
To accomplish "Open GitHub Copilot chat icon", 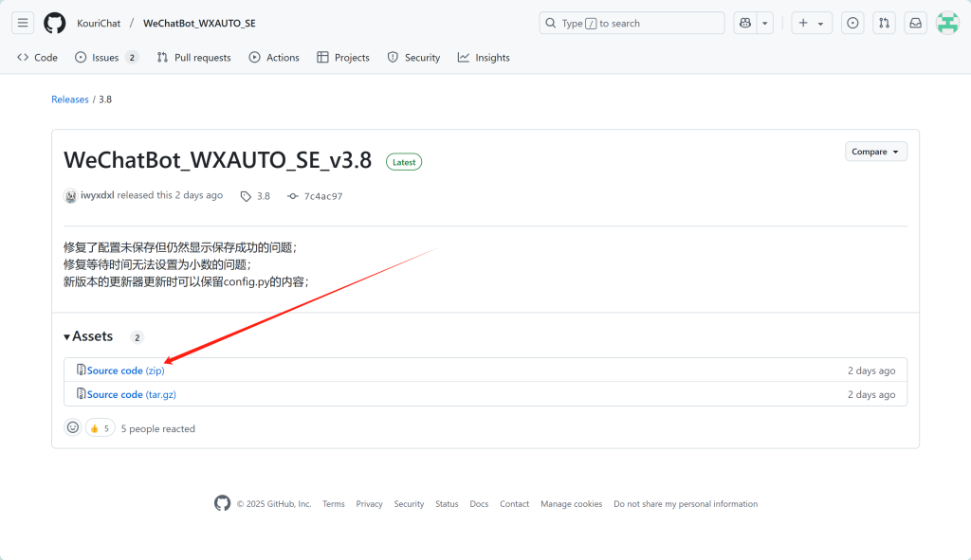I will point(745,23).
